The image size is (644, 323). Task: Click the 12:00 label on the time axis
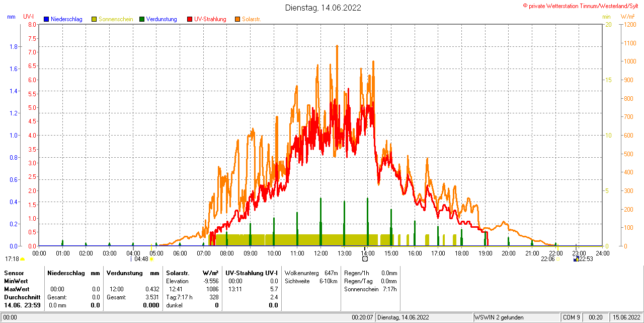tap(320, 253)
